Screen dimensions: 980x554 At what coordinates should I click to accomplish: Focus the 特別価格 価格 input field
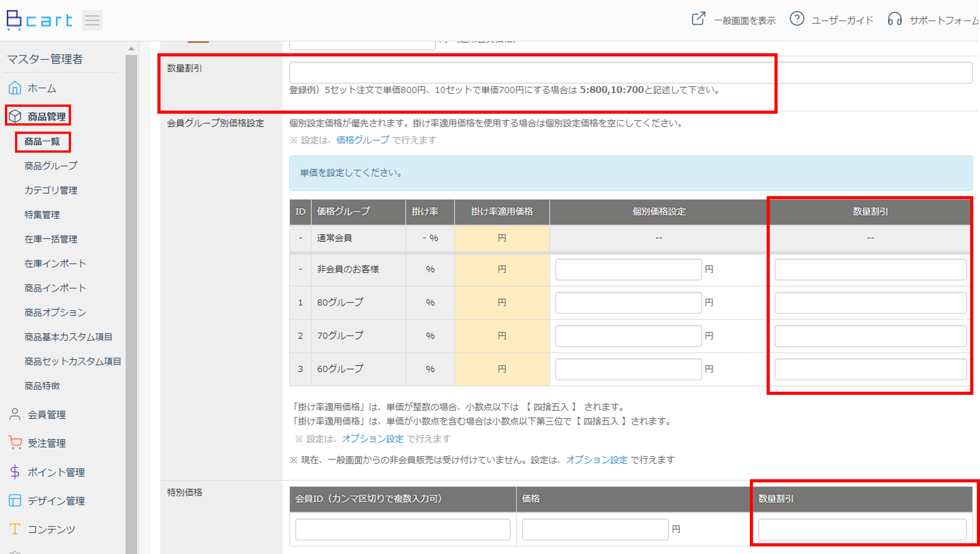click(x=595, y=529)
